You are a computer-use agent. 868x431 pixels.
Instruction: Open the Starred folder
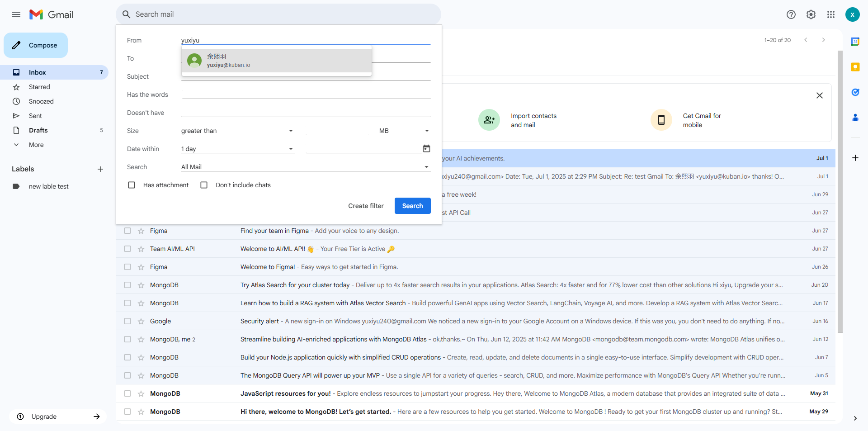[54, 87]
